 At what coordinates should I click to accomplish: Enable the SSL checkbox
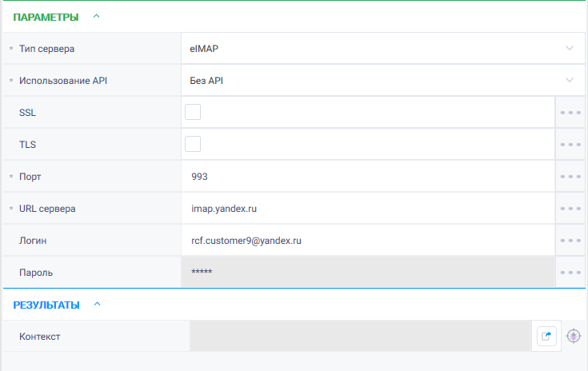point(193,112)
